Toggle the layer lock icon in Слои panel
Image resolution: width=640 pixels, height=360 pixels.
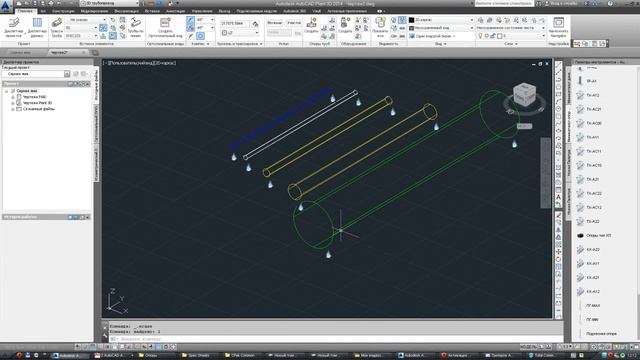(x=493, y=36)
